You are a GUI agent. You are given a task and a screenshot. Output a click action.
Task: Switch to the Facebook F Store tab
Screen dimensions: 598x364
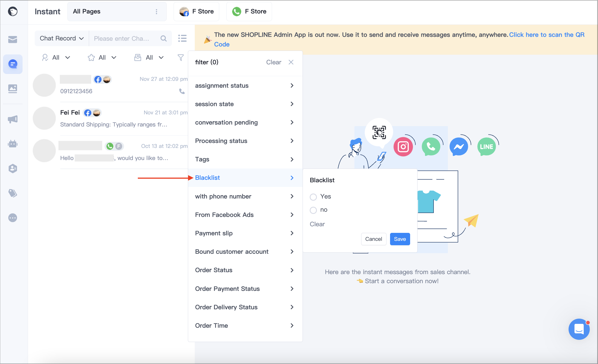[x=196, y=12]
